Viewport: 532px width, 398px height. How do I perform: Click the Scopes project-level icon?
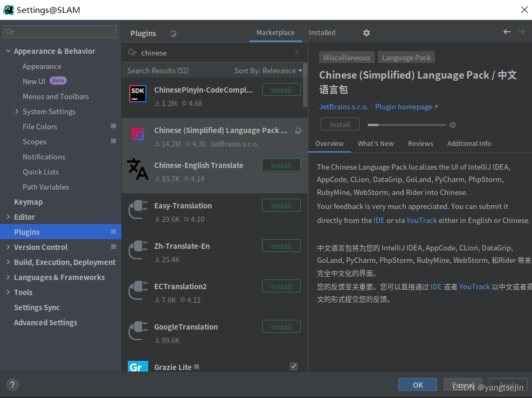tap(114, 141)
